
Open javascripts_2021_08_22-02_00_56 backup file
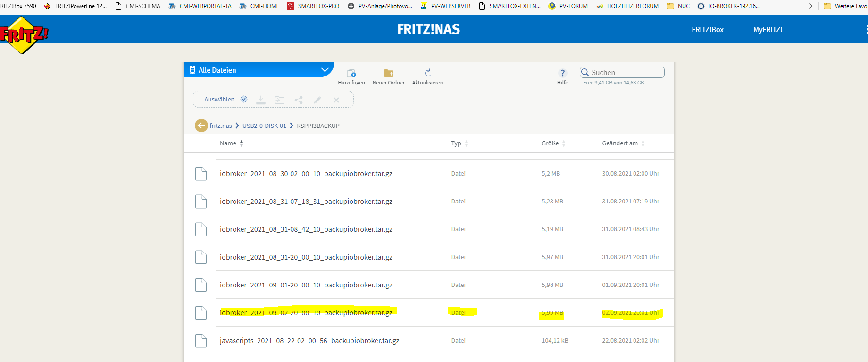(x=309, y=341)
